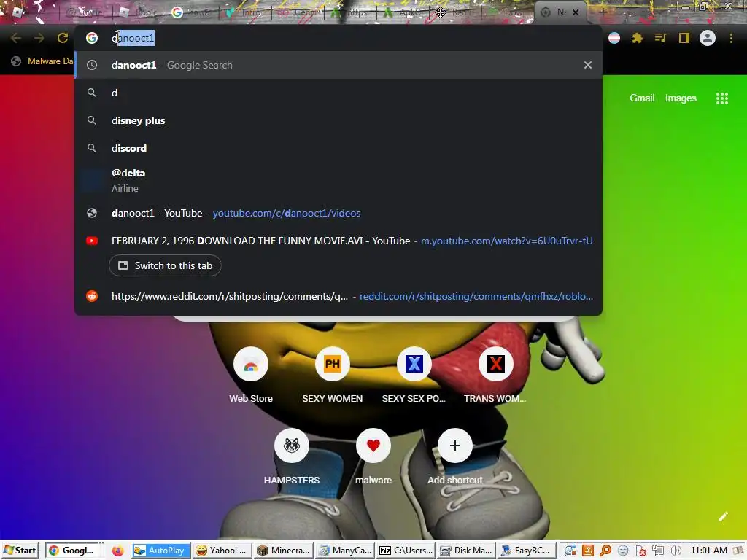
Task: Open the Gmail link
Action: (x=642, y=98)
